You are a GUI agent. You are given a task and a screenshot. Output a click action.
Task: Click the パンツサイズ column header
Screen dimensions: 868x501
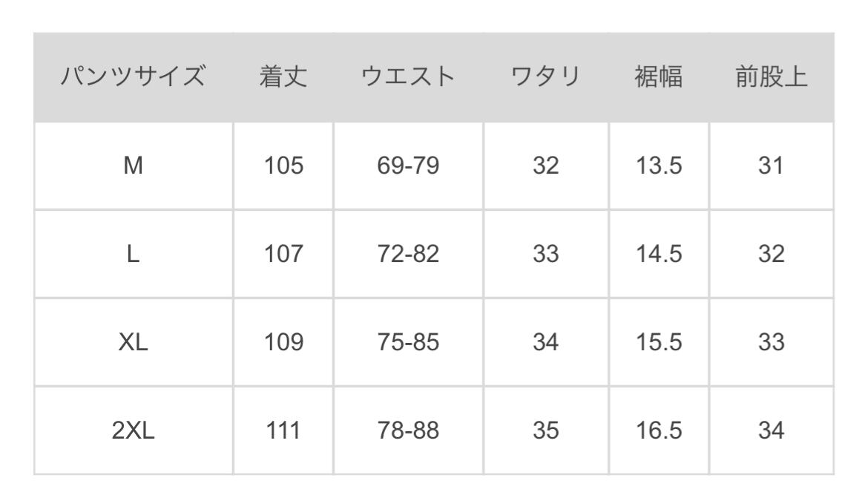click(x=134, y=78)
